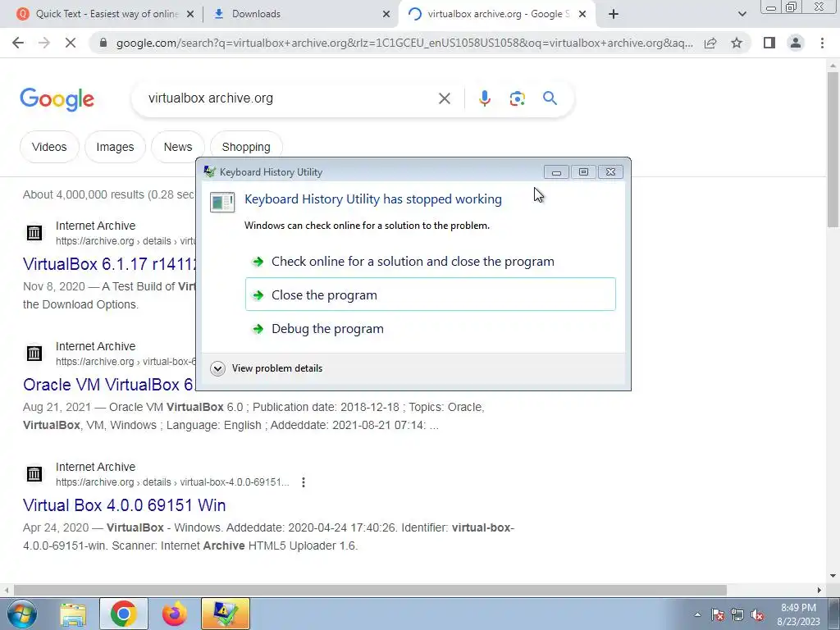Open Chrome three-dot menu

pos(822,43)
